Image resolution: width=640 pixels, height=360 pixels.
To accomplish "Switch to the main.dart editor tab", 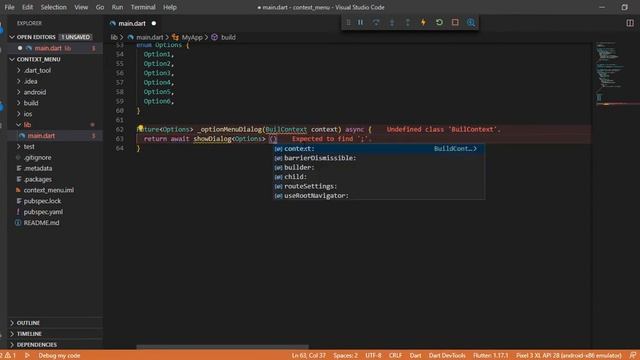I will coord(131,24).
